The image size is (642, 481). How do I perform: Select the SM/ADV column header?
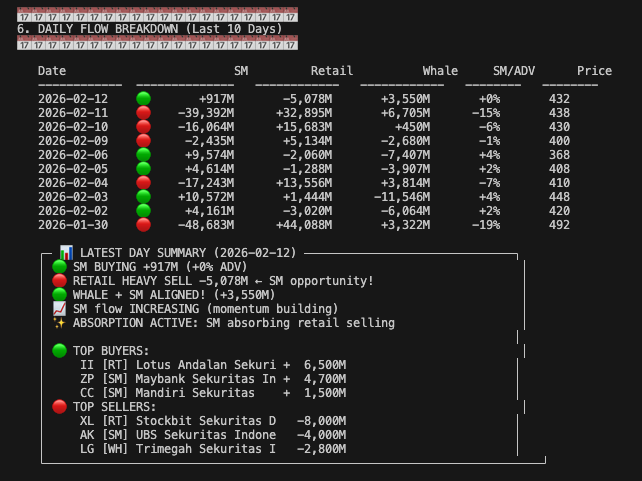[x=514, y=71]
